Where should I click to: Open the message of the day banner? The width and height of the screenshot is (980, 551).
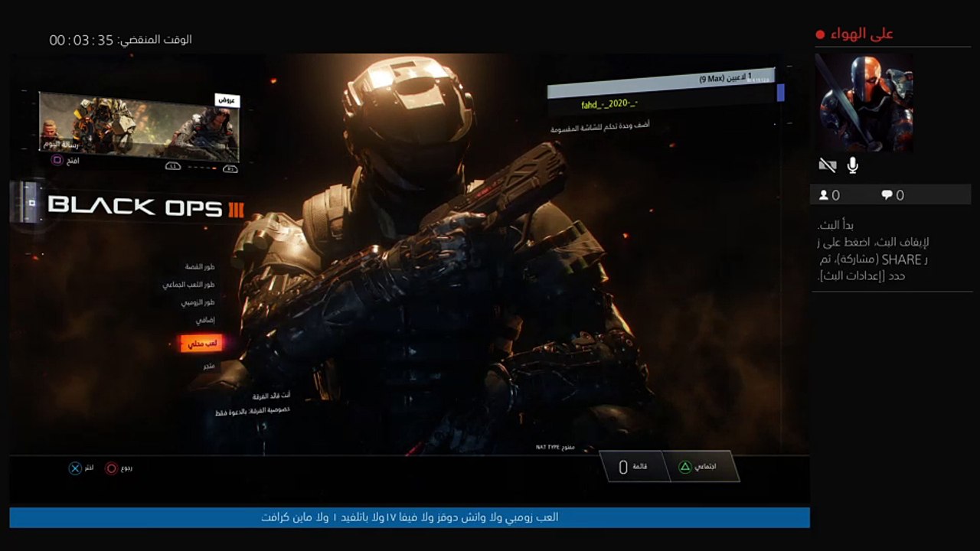tap(139, 127)
